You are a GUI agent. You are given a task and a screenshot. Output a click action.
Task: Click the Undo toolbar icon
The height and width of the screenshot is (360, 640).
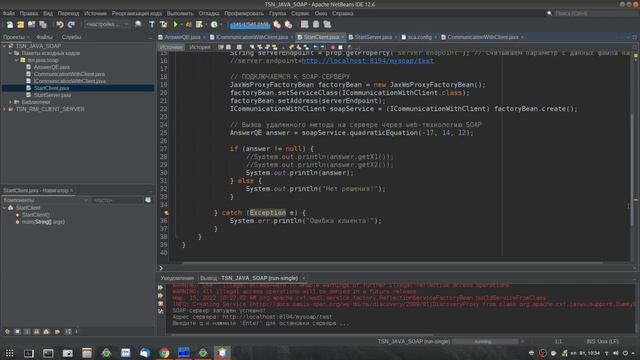(60, 24)
